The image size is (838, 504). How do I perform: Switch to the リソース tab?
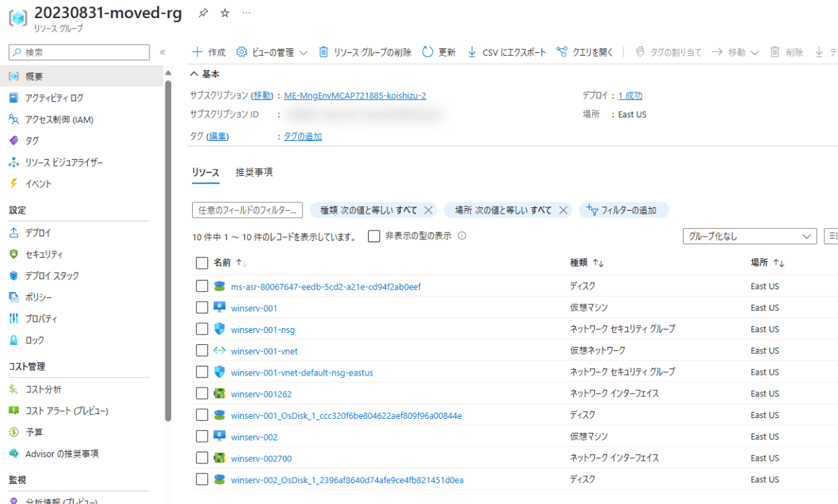pos(206,172)
